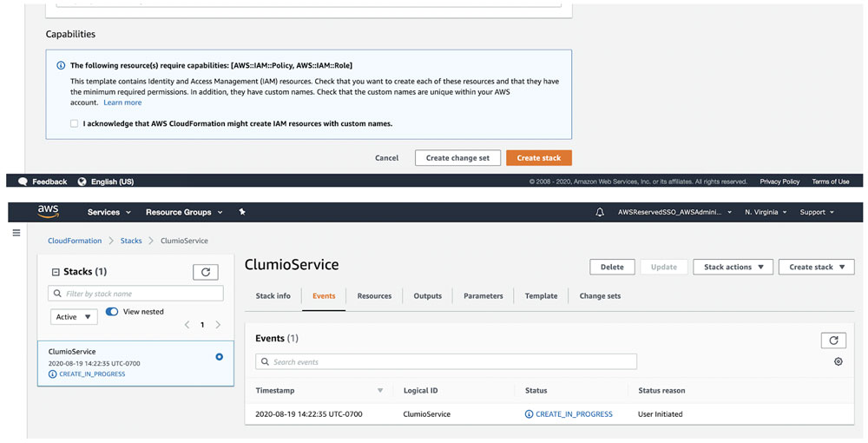
Task: Click the User Initiated status reason
Action: tap(660, 414)
